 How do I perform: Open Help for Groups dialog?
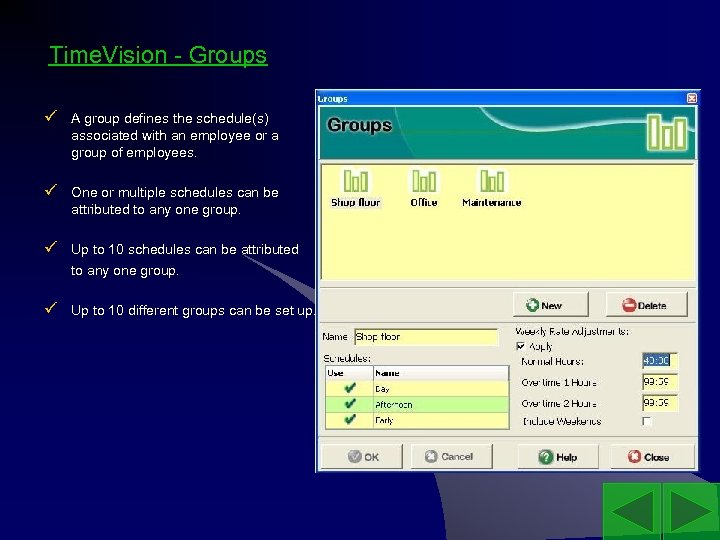(558, 457)
